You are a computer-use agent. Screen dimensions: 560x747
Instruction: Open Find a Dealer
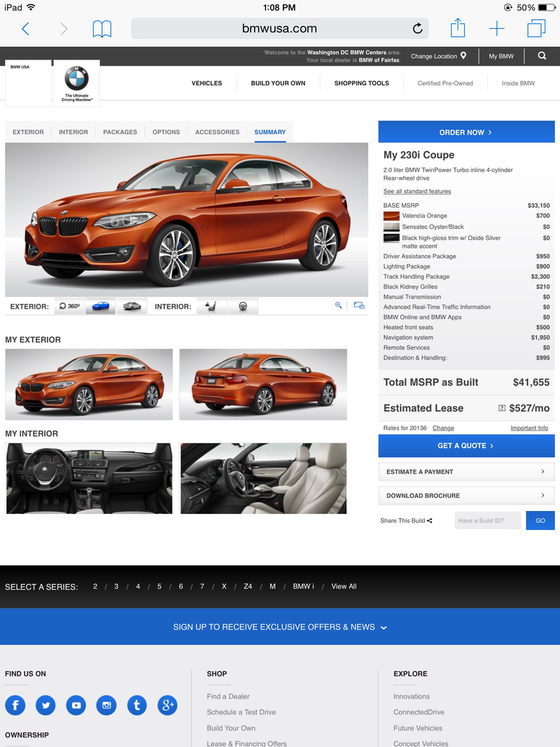click(x=228, y=696)
